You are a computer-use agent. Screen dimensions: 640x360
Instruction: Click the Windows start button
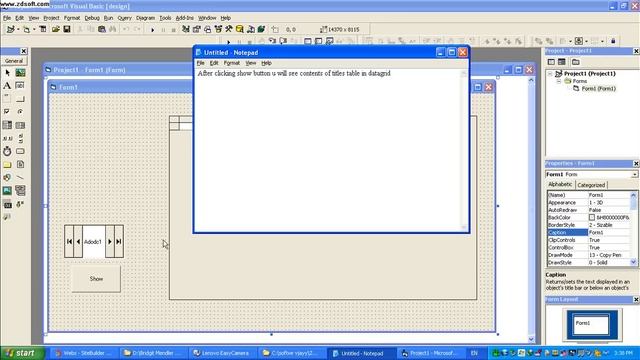click(x=22, y=353)
